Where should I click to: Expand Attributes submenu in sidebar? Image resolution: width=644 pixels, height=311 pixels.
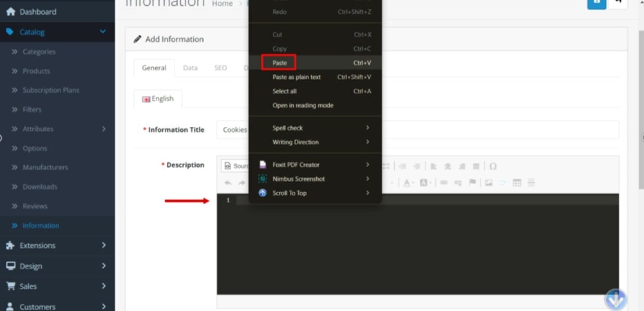pyautogui.click(x=57, y=129)
